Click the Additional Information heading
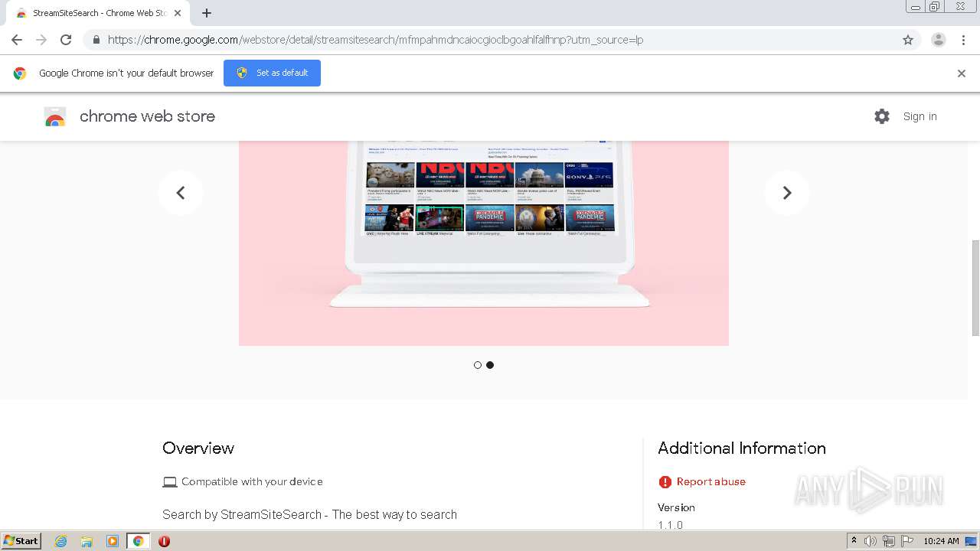 742,448
